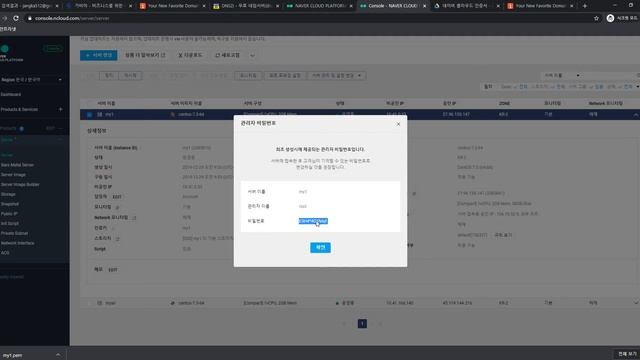Open Bare Metal Server in the sidebar
The width and height of the screenshot is (640, 360).
[17, 165]
